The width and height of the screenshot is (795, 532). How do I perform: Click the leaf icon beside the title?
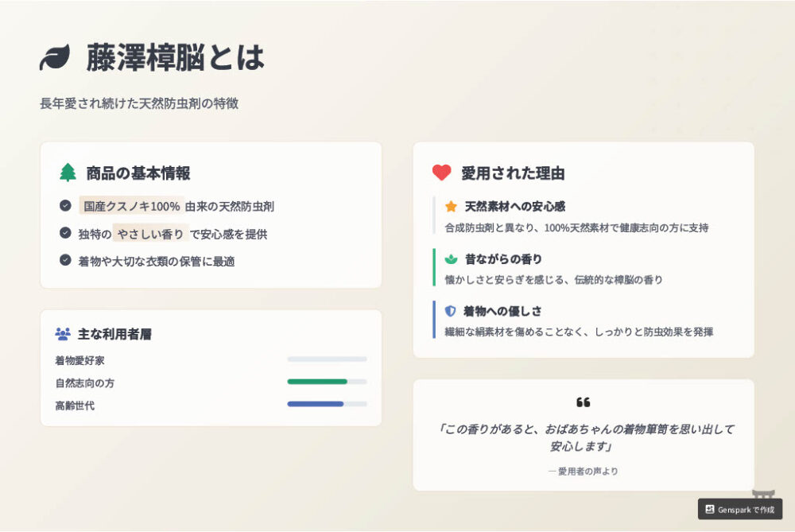[x=55, y=57]
